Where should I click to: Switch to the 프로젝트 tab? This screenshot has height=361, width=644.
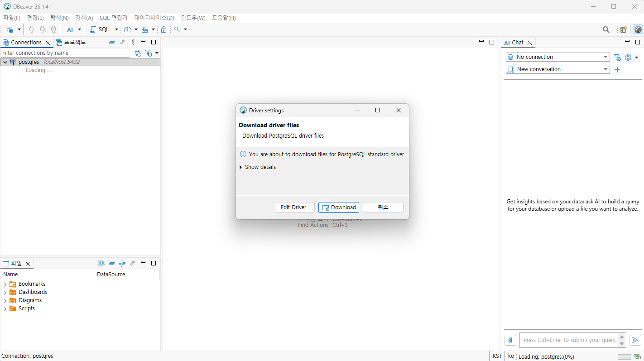[71, 42]
